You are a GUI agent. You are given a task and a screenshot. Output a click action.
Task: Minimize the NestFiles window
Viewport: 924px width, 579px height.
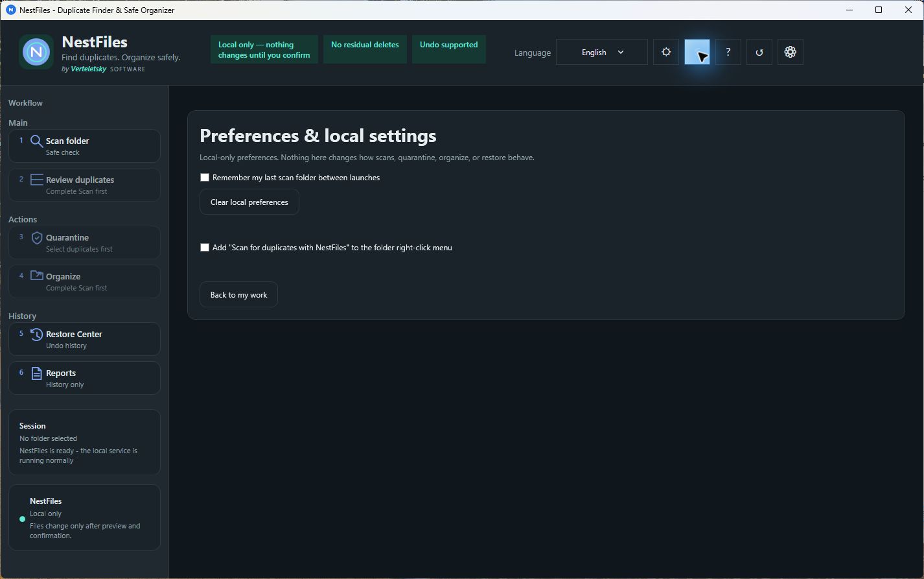tap(849, 10)
